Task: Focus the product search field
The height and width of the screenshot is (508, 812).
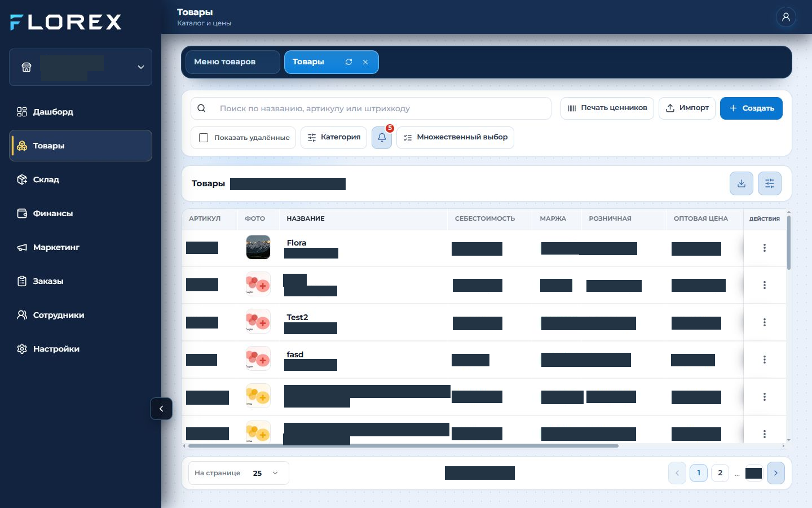Action: tap(371, 108)
